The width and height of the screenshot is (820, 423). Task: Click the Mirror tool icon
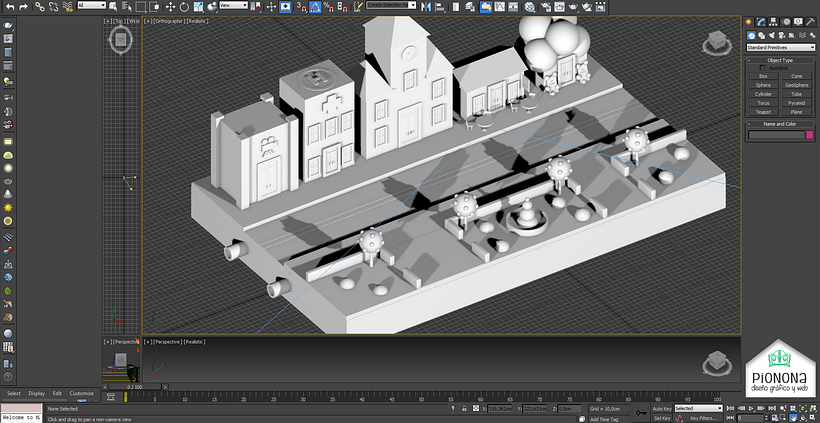click(425, 6)
